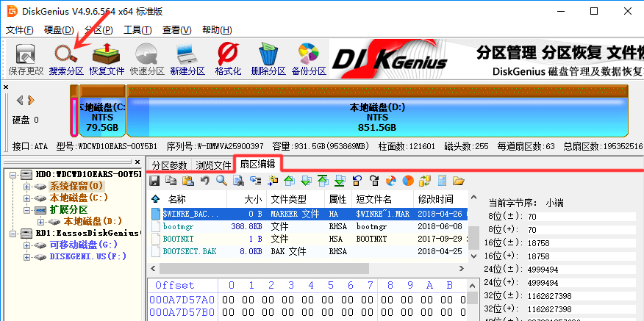The width and height of the screenshot is (644, 321).
Task: Select the BOOTSECT.BAK file row
Action: (x=309, y=251)
